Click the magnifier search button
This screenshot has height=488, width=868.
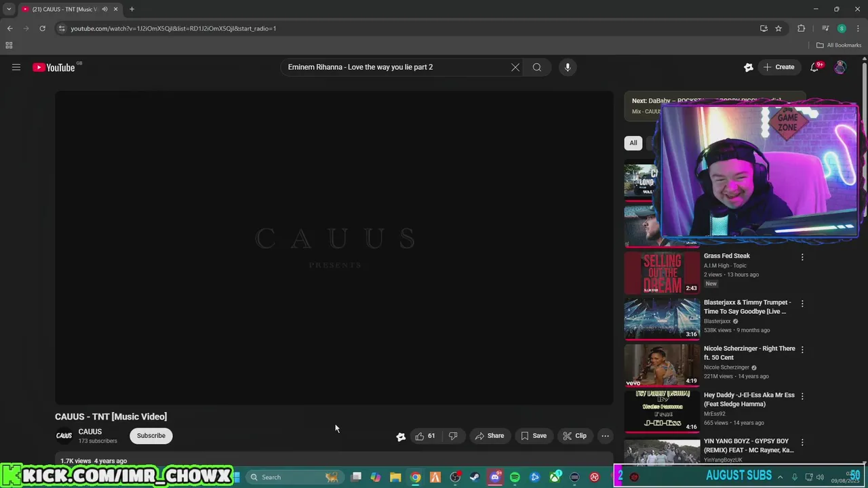pos(537,67)
